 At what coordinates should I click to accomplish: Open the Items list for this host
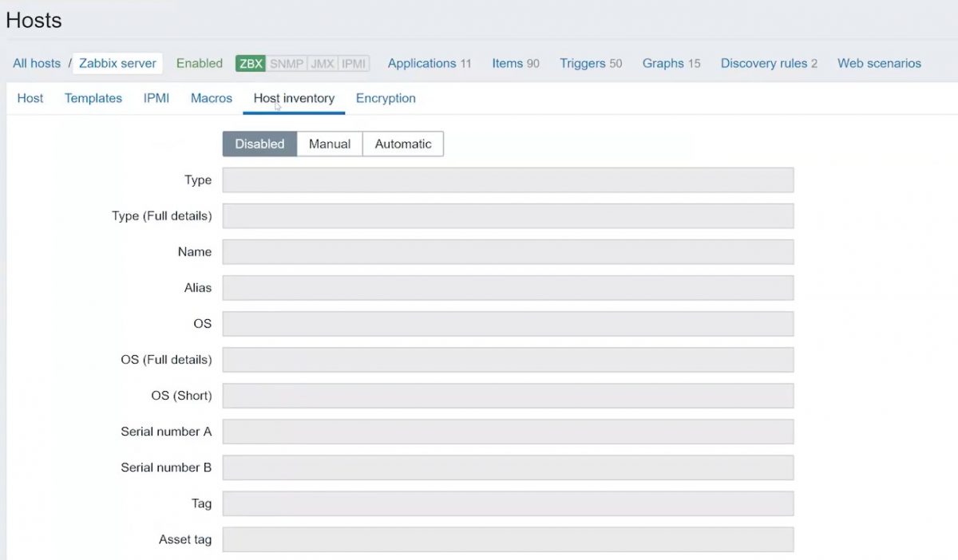pos(509,63)
